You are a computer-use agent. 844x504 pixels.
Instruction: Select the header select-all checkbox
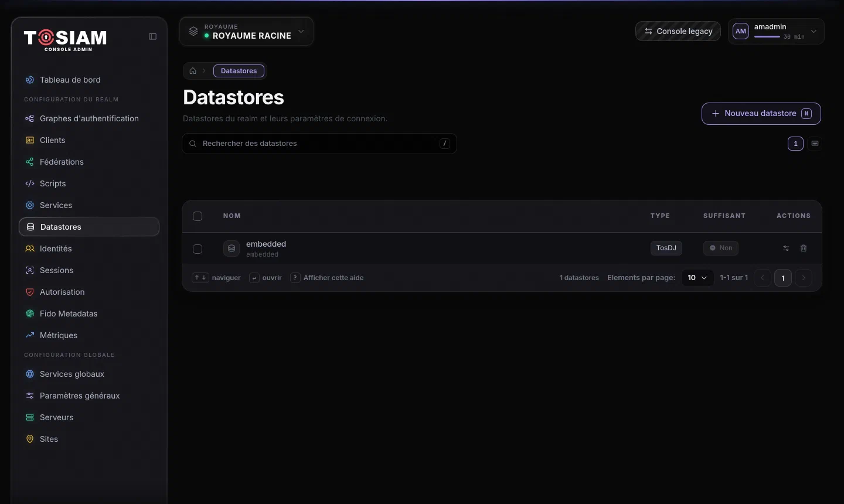click(198, 216)
